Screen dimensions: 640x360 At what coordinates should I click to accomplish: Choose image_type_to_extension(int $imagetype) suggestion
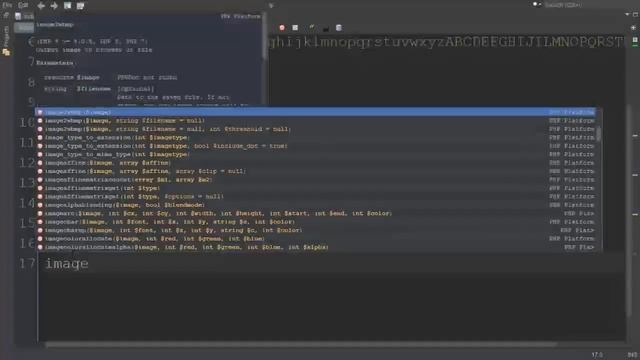point(315,138)
